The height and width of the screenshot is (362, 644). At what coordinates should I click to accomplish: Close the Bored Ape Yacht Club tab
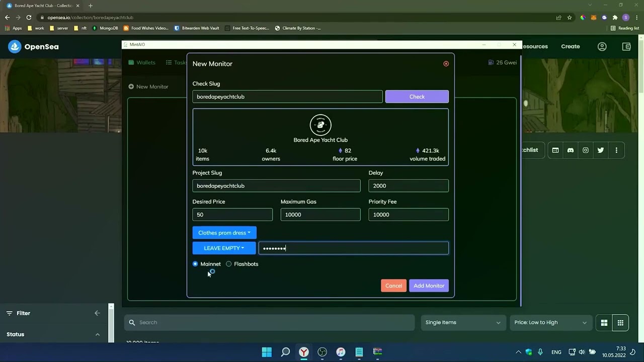pos(77,6)
